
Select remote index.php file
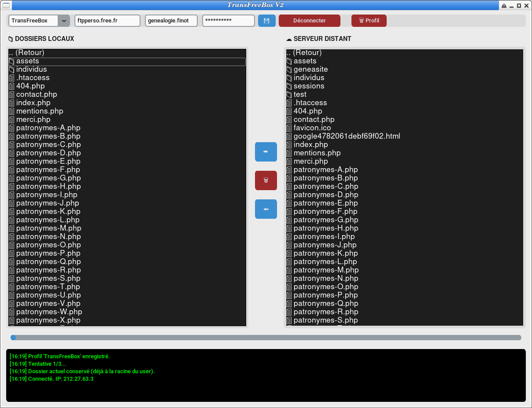coord(405,145)
